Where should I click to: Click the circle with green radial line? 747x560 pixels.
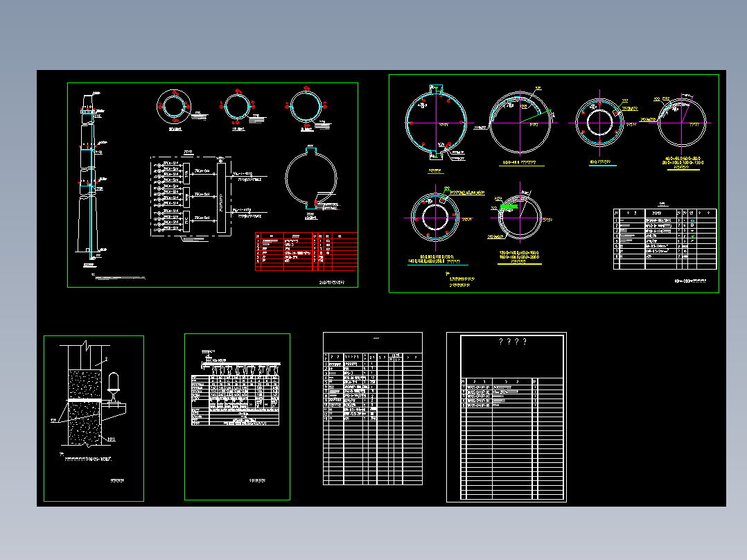click(520, 123)
